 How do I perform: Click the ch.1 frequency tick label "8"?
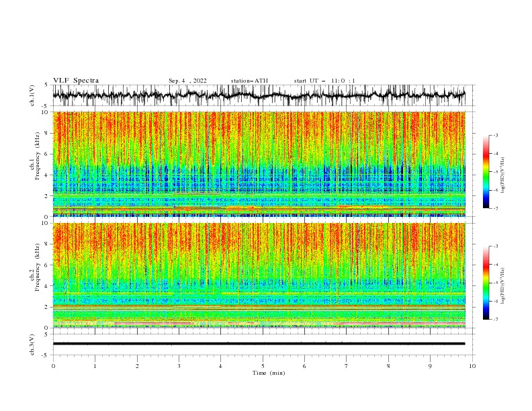click(x=46, y=133)
